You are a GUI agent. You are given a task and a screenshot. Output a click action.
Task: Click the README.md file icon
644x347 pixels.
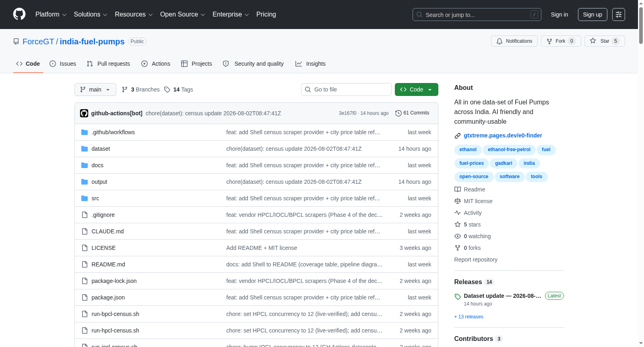[85, 264]
